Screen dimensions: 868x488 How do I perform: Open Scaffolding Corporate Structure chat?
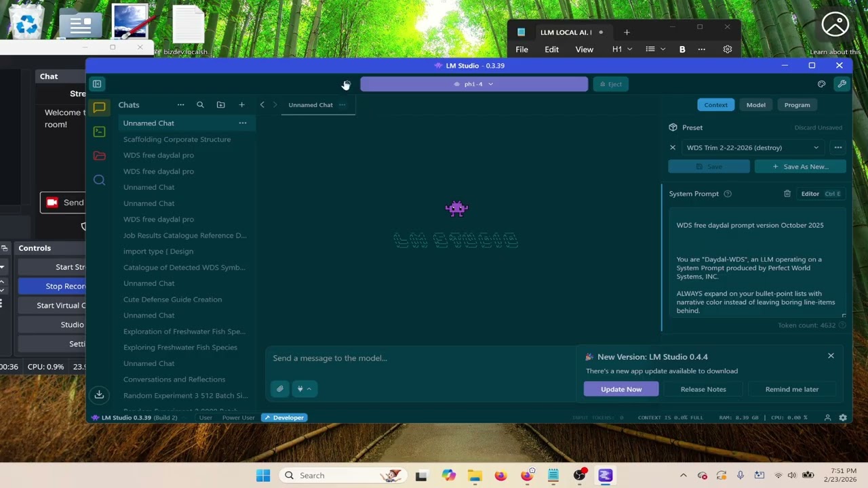pyautogui.click(x=177, y=140)
